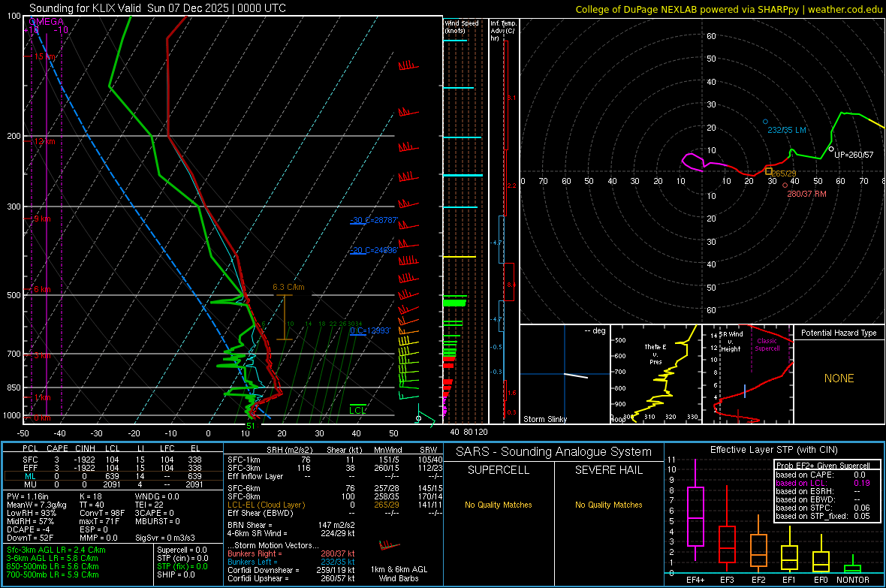Click the Sfc-3km AGL LR value
This screenshot has height=588, width=886.
[x=56, y=550]
